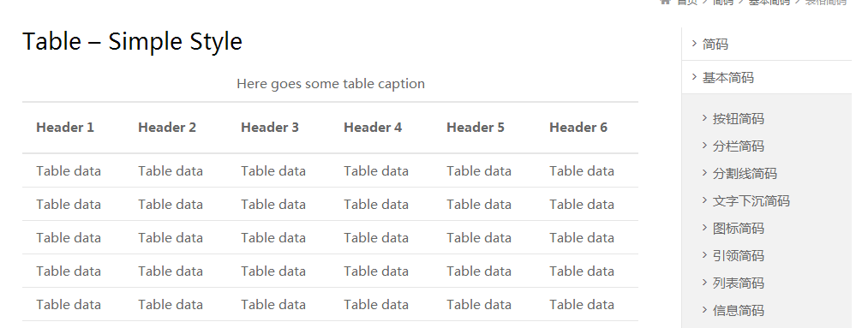Viewport: 868px width, 328px height.
Task: Click the Header 4 column heading
Action: tap(373, 128)
